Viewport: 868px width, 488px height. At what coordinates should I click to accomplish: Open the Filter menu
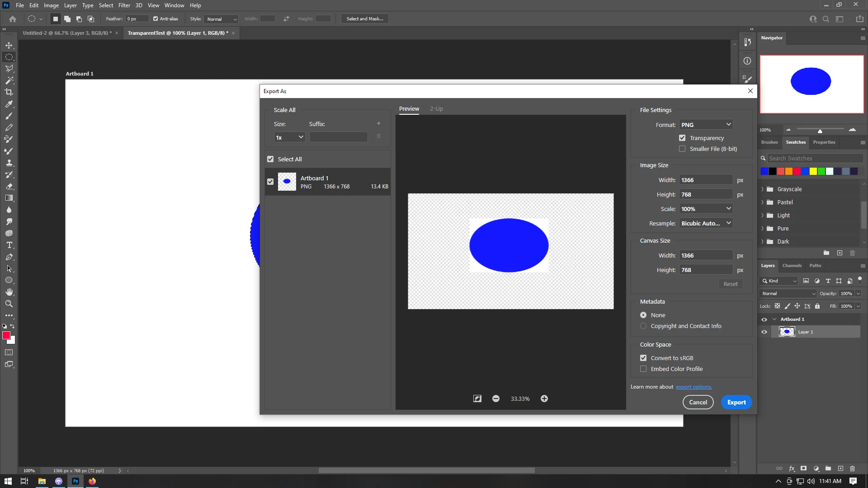point(124,5)
